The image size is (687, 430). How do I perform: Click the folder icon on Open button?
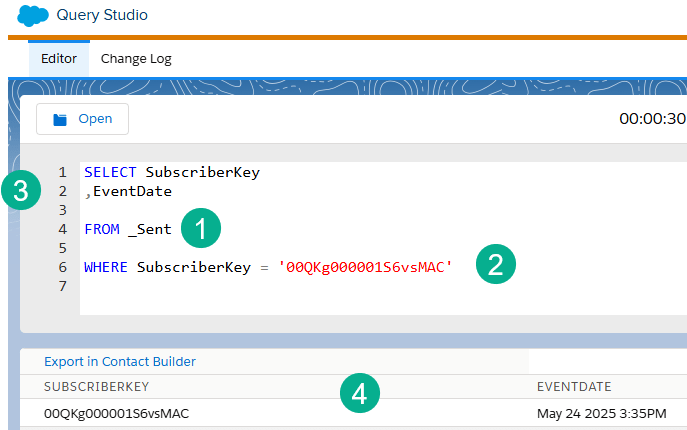click(60, 119)
